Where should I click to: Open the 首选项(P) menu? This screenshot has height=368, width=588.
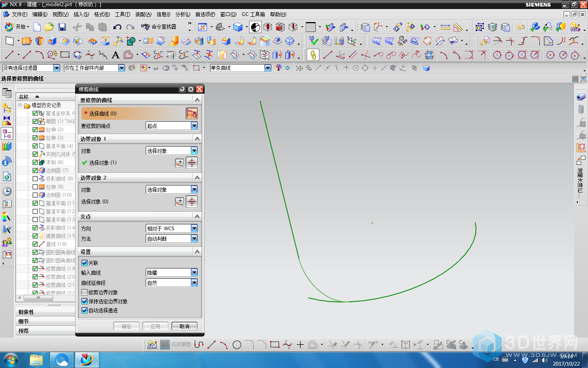pos(205,14)
